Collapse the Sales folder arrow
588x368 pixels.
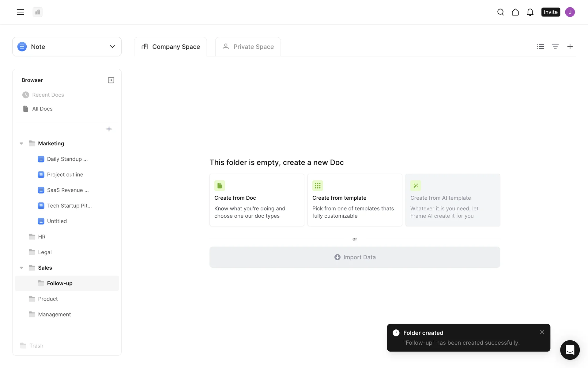21,268
